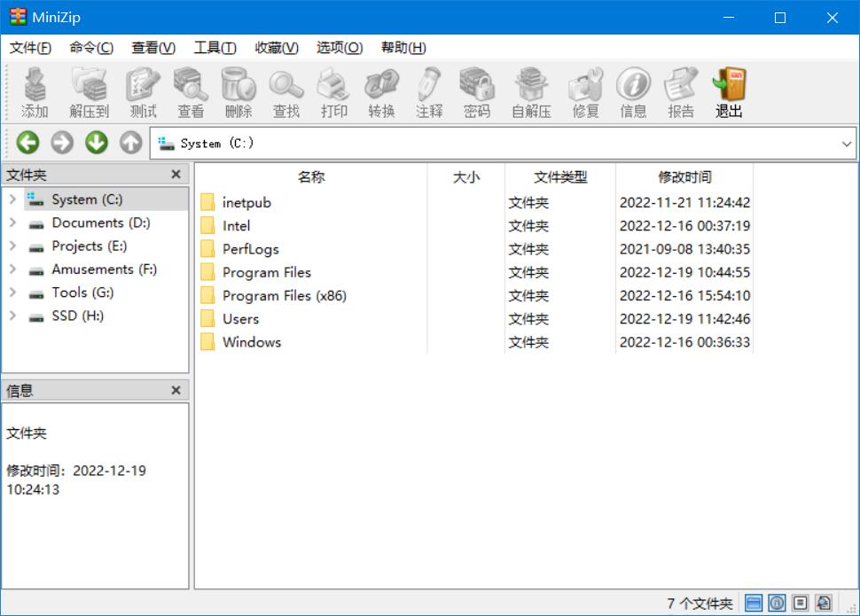The image size is (860, 616).
Task: Click the 退出 (Exit) door icon
Action: click(x=729, y=85)
